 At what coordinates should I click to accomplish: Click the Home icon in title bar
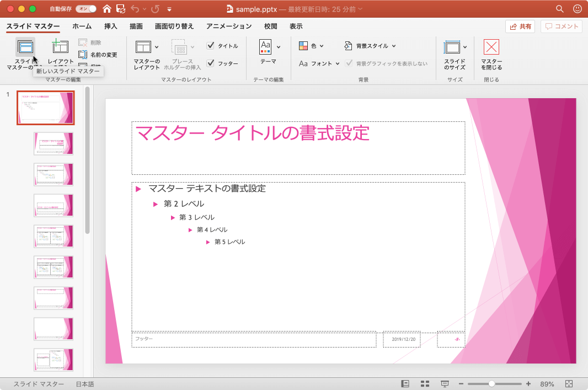click(107, 9)
